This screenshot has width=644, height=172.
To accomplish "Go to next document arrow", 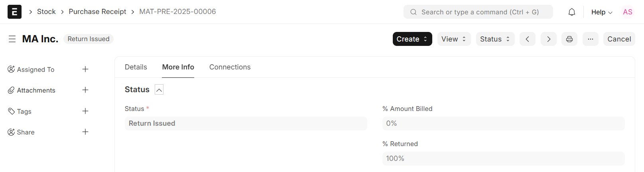I will tap(548, 39).
